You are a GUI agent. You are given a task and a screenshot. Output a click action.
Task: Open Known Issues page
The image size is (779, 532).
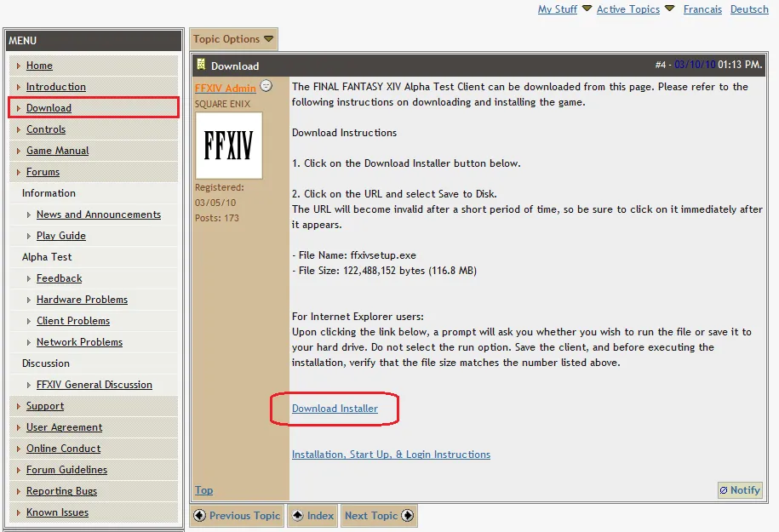coord(57,512)
